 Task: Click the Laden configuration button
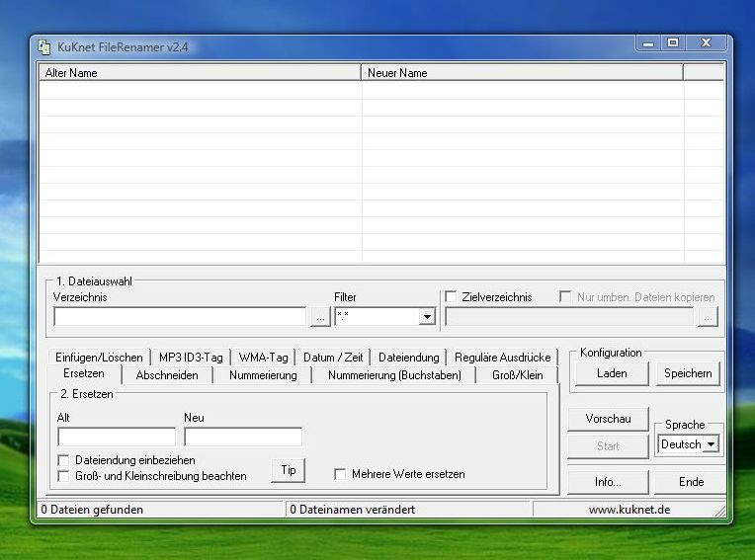coord(612,373)
